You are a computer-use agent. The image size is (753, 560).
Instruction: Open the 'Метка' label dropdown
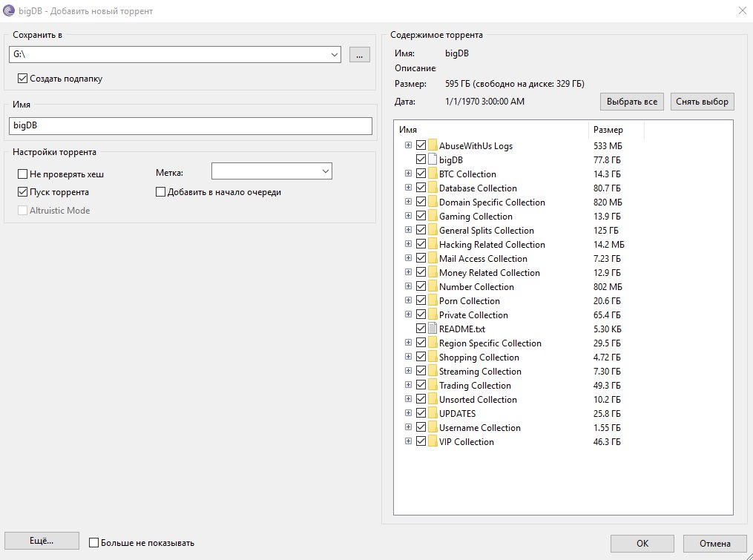[326, 171]
